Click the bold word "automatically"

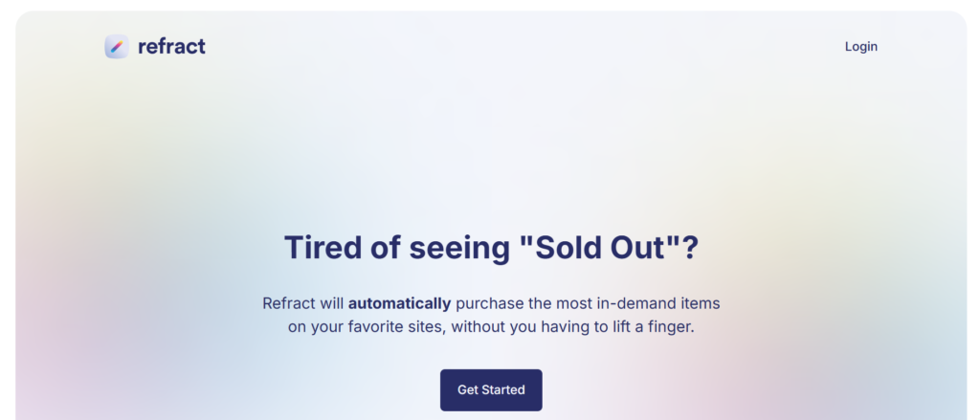coord(399,303)
